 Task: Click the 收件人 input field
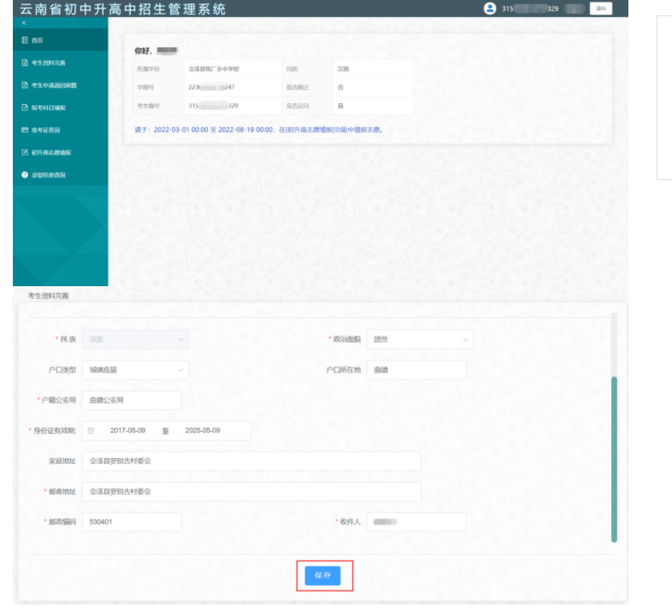tap(416, 522)
